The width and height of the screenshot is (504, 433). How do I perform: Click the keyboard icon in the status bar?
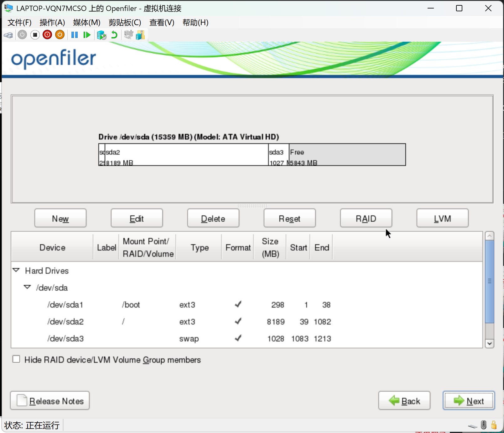pyautogui.click(x=473, y=426)
